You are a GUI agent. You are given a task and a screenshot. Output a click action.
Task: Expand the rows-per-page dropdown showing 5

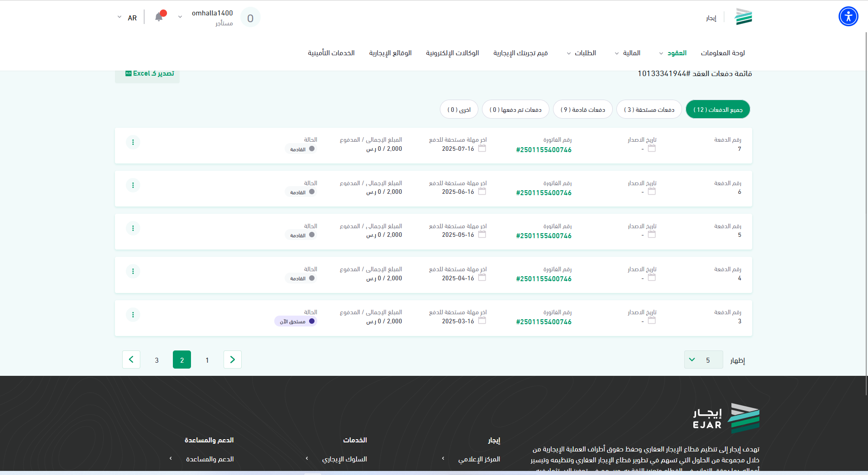(x=703, y=360)
